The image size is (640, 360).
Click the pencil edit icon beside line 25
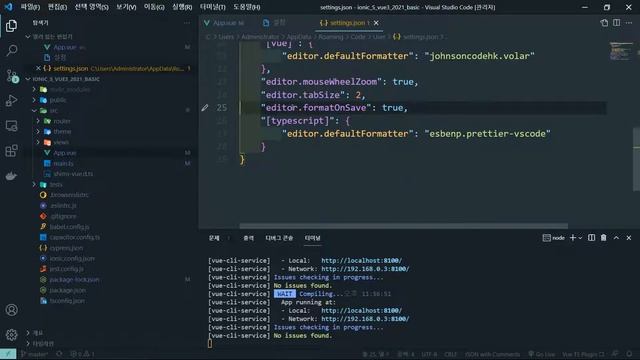pos(205,108)
